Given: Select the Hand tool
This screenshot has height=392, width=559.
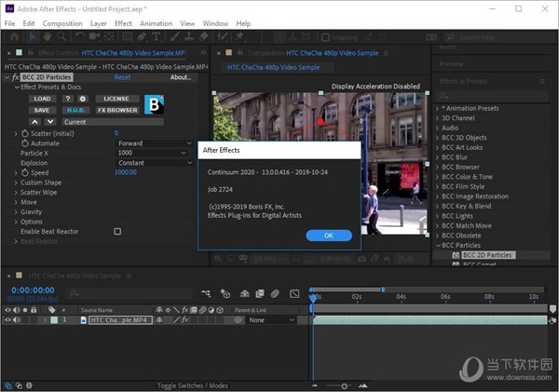Looking at the screenshot, I should [x=47, y=36].
